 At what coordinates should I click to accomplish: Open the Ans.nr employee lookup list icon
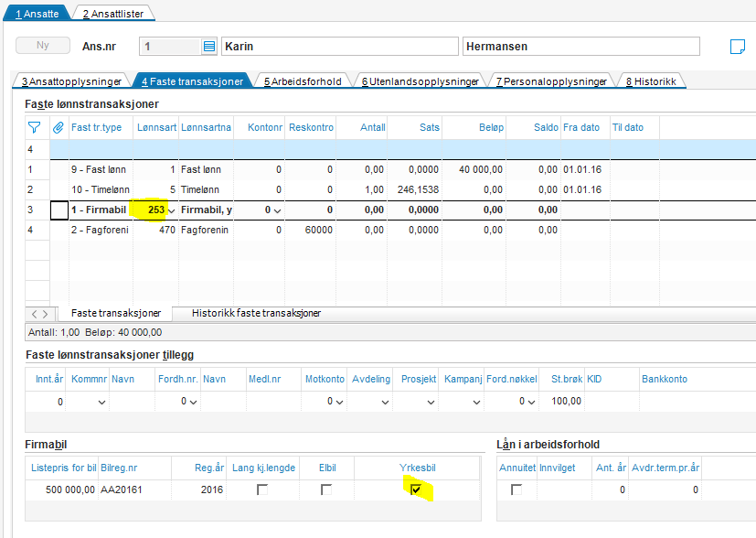[x=208, y=47]
